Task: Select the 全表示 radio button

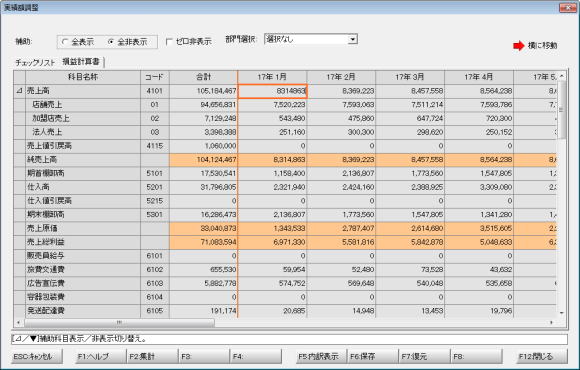Action: 65,42
